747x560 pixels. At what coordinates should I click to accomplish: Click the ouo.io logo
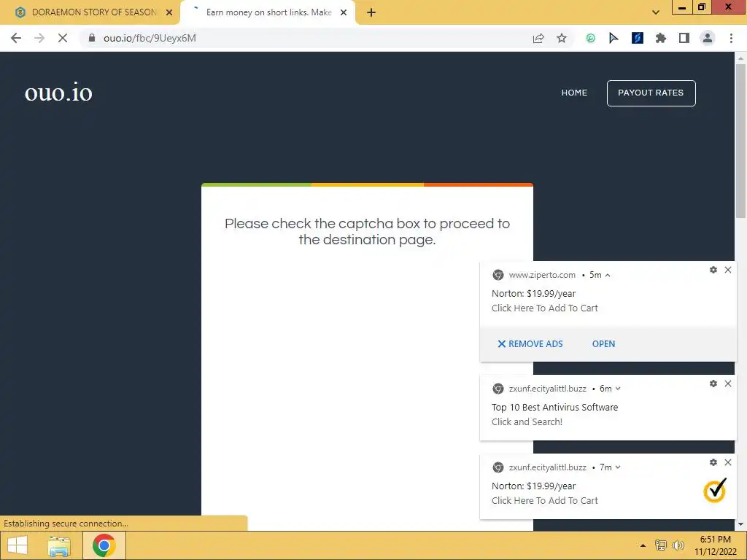(58, 93)
